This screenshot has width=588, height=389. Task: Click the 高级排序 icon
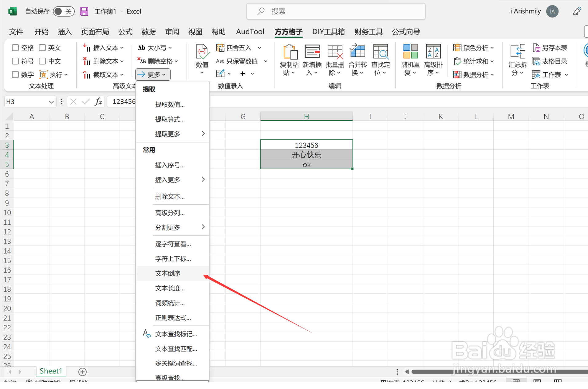433,51
